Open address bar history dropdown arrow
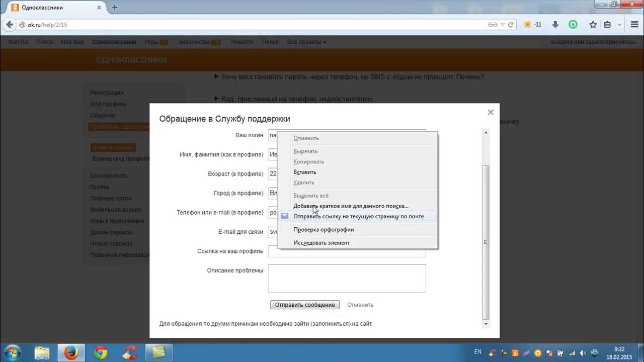644x362 pixels. point(503,25)
